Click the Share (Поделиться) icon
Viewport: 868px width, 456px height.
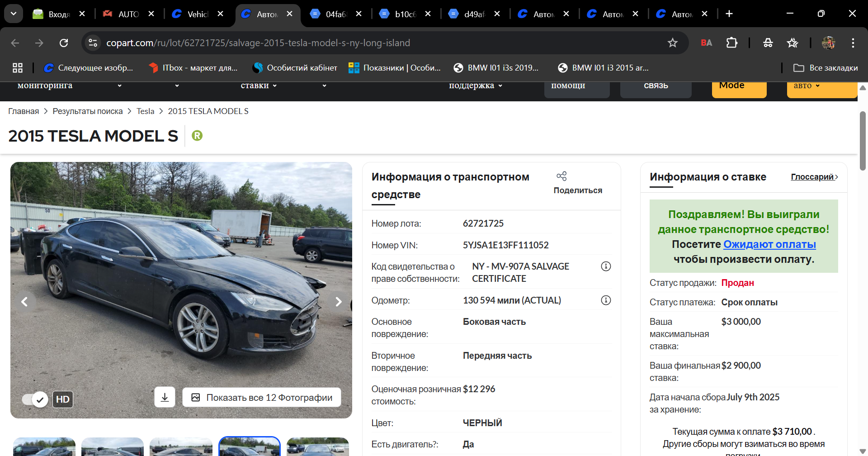561,176
